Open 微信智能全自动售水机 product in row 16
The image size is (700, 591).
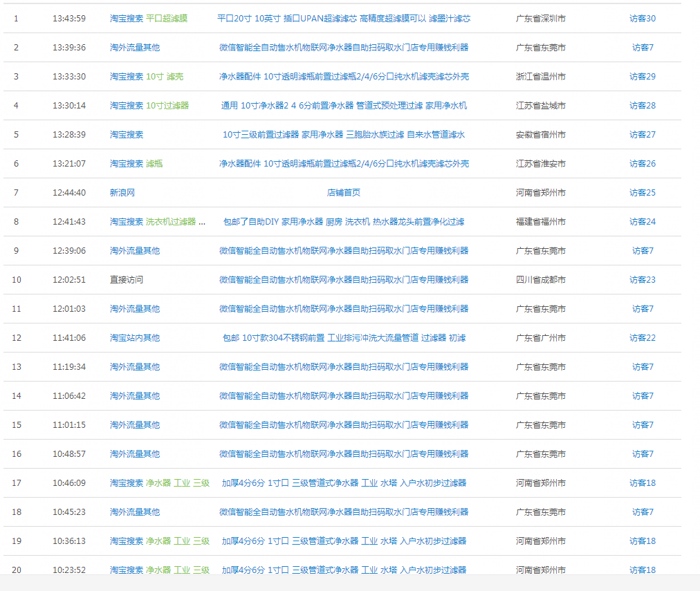tap(344, 453)
